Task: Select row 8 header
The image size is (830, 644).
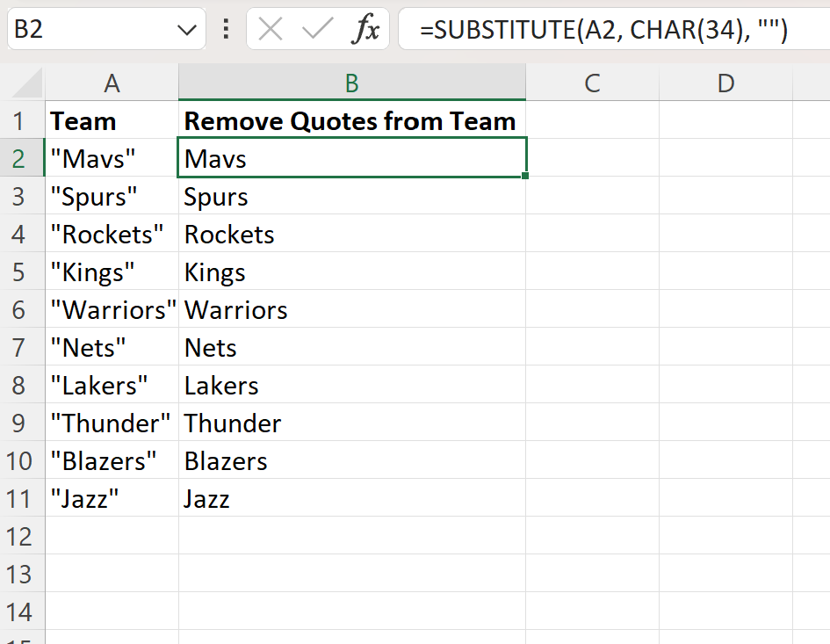Action: point(22,385)
